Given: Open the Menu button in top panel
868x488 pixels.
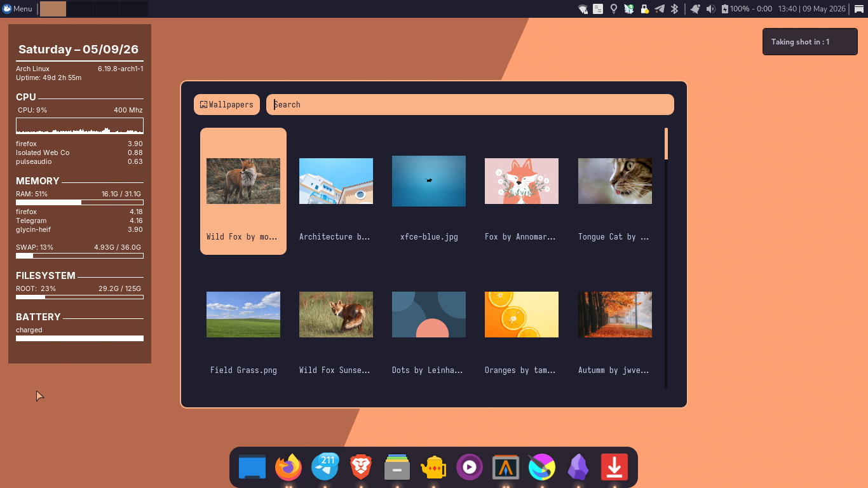Looking at the screenshot, I should click(18, 9).
